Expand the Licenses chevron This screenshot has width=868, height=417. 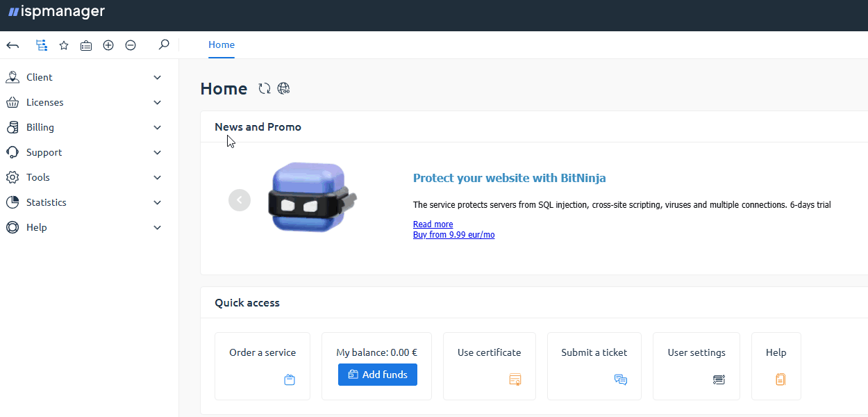[x=157, y=102]
